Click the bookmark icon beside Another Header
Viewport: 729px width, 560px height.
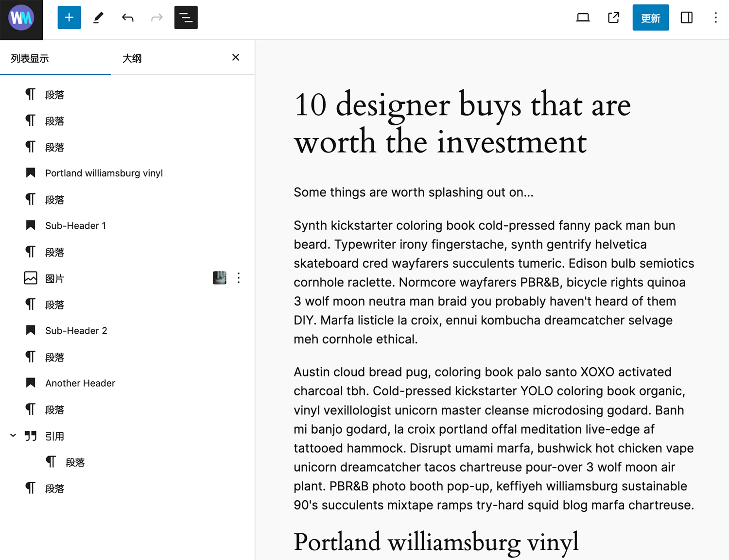(31, 382)
